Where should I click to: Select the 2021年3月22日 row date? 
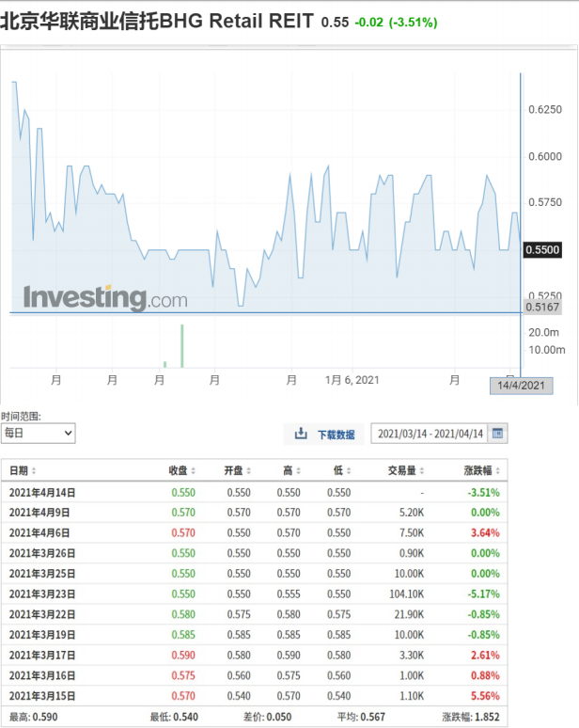click(x=42, y=615)
